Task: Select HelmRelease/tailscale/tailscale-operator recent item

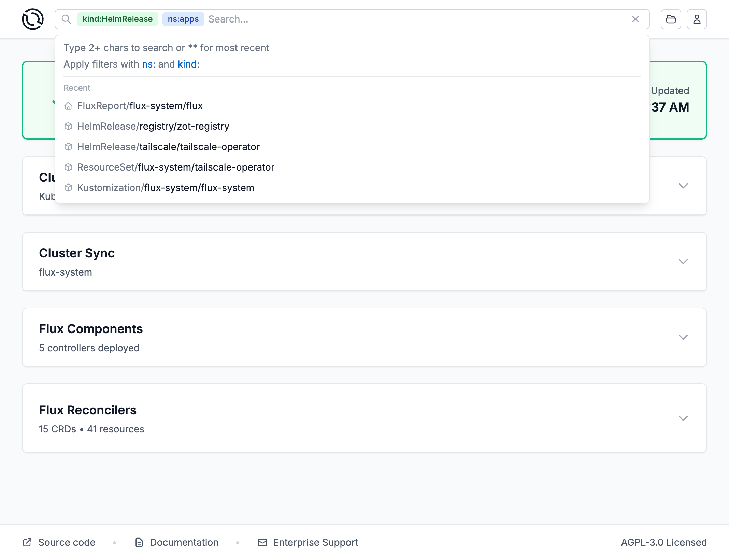Action: [x=168, y=147]
